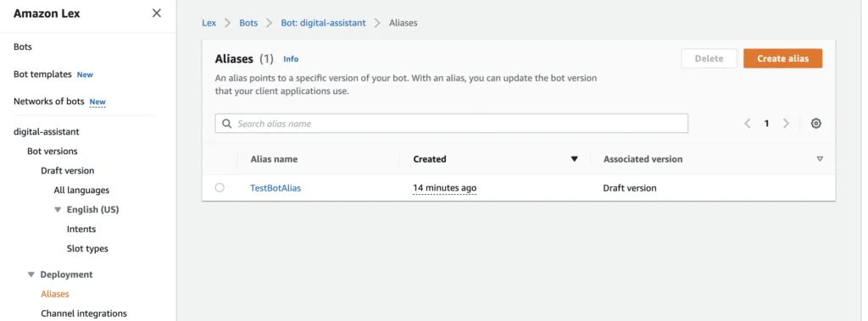Go to Lex breadcrumb
The height and width of the screenshot is (321, 868).
click(x=209, y=23)
